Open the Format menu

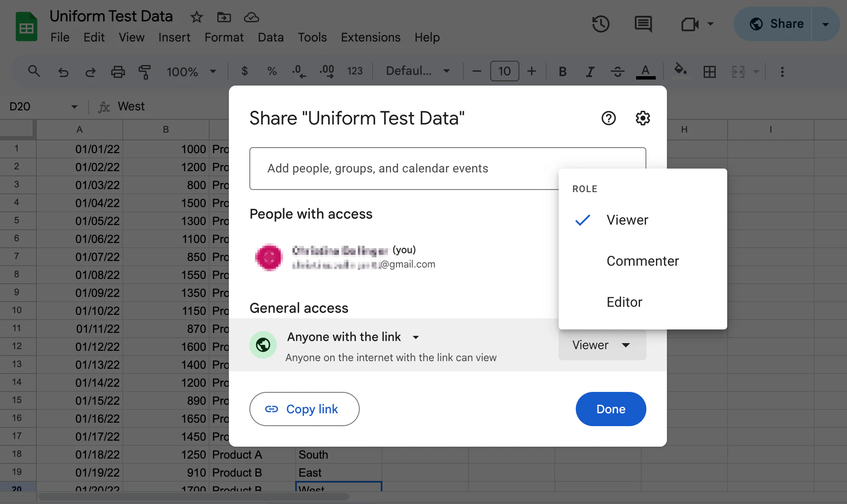point(224,38)
